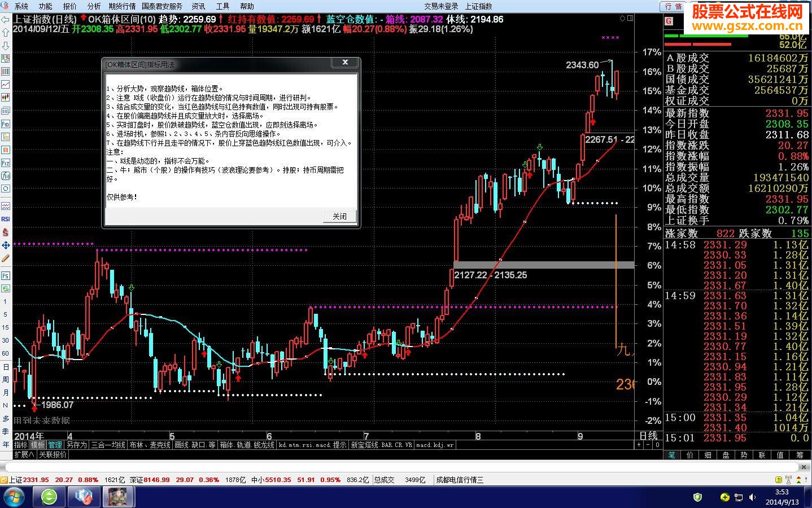812x508 pixels.
Task: Switch chart to 1-minute period
Action: [5, 302]
